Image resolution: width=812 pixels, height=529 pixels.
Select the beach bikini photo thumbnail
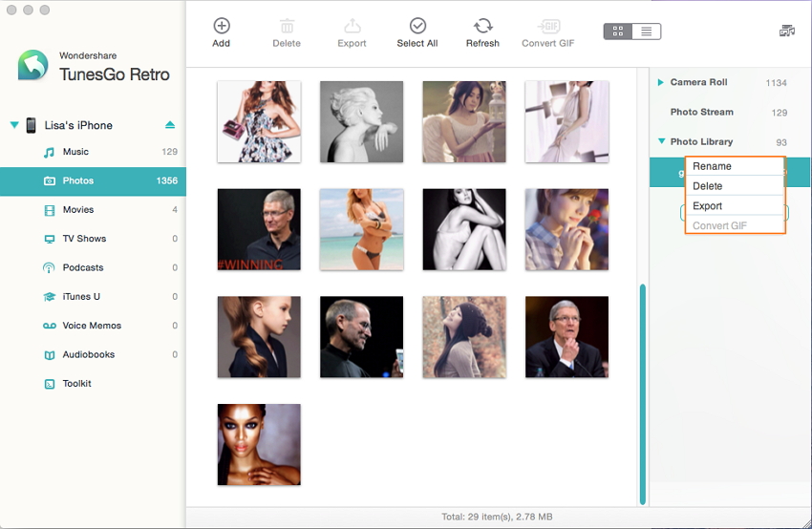(361, 229)
